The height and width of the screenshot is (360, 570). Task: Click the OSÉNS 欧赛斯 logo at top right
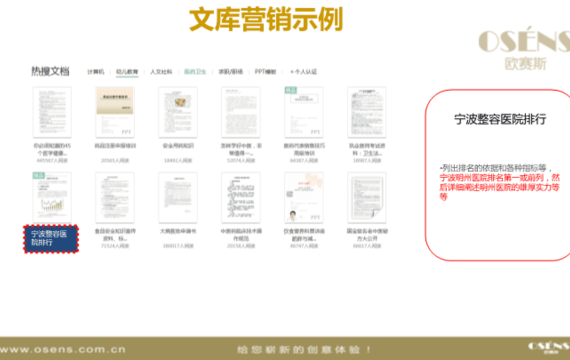tap(524, 48)
